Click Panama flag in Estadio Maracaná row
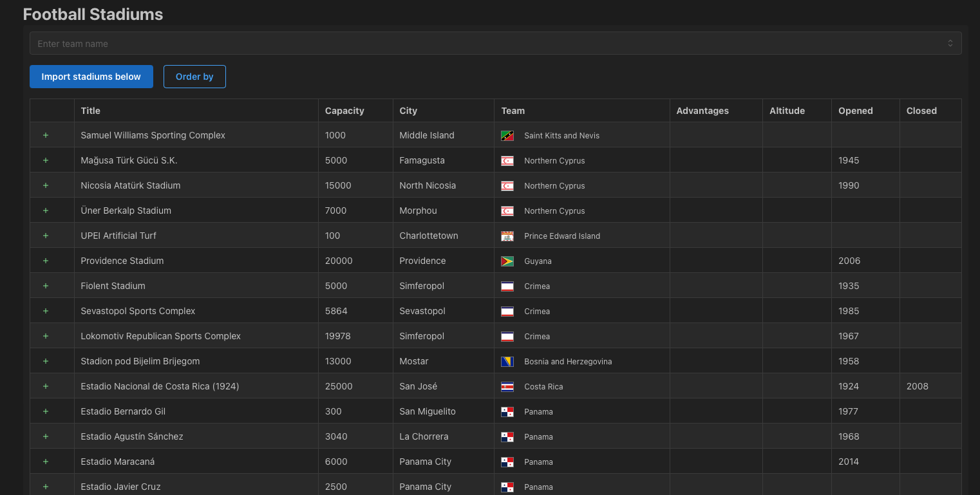 coord(507,462)
